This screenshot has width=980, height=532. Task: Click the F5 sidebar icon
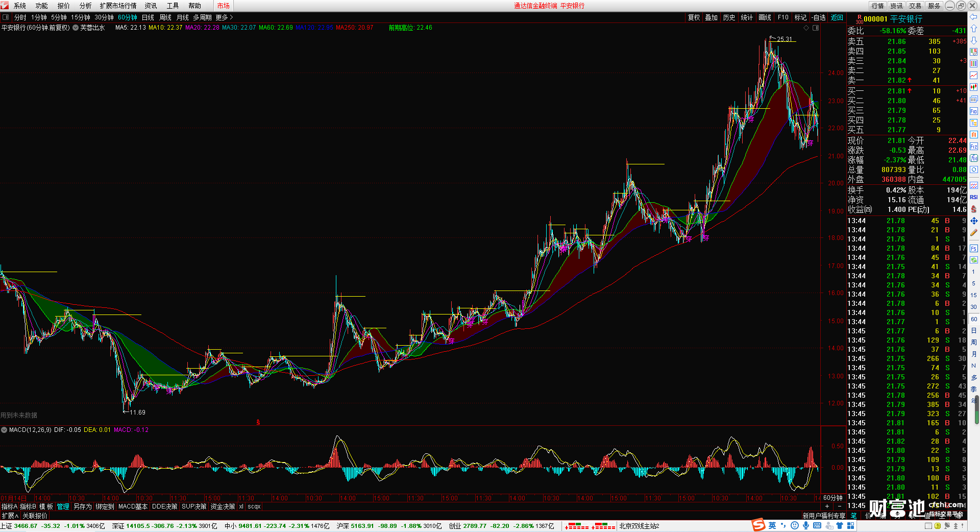974,249
